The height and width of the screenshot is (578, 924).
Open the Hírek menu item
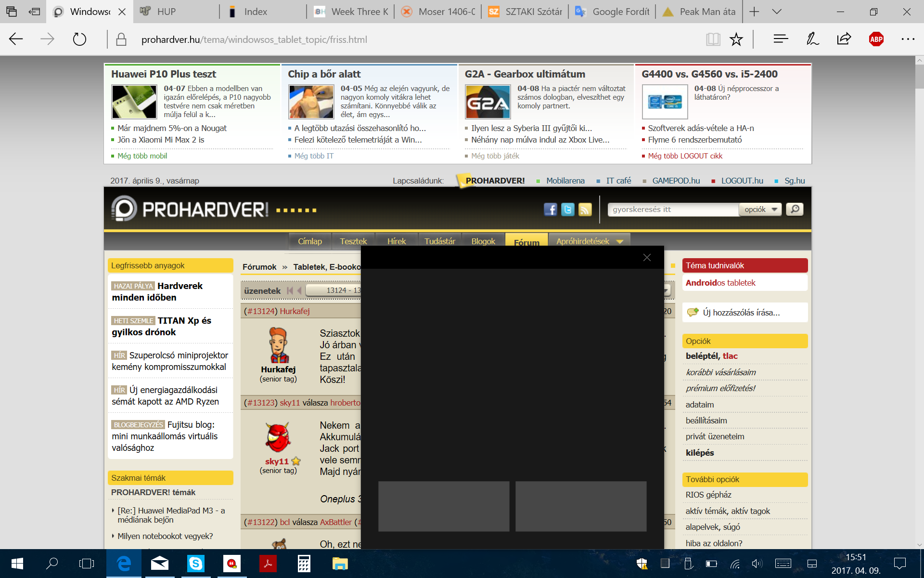click(397, 241)
